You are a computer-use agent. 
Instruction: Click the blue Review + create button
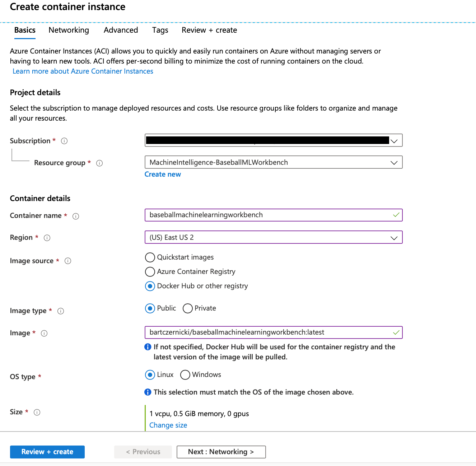pyautogui.click(x=47, y=452)
